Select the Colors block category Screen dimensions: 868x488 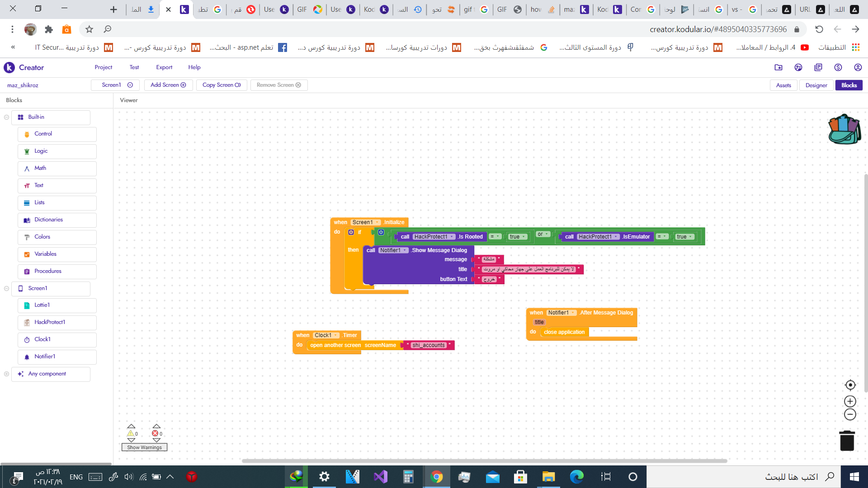(42, 237)
